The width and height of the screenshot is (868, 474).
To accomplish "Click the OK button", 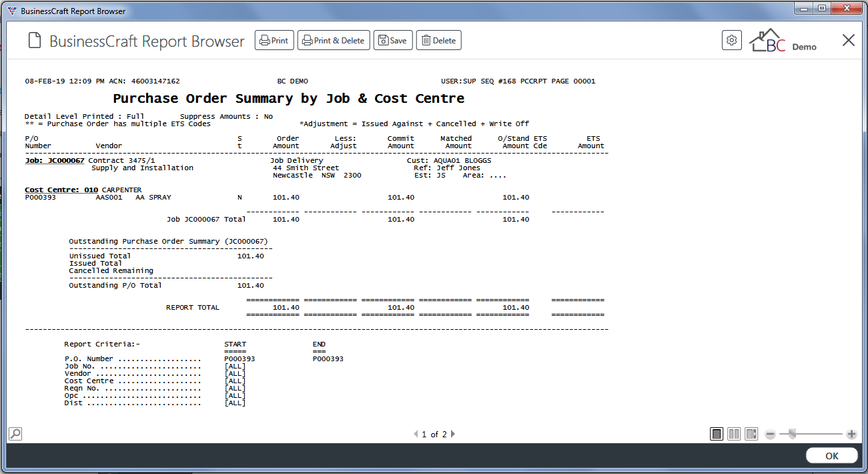I will [832, 456].
